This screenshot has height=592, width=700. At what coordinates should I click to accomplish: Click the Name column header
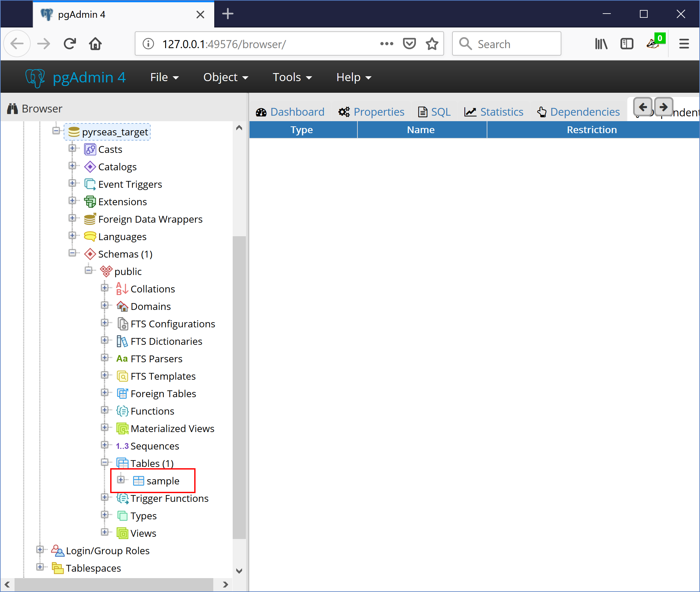click(x=421, y=130)
